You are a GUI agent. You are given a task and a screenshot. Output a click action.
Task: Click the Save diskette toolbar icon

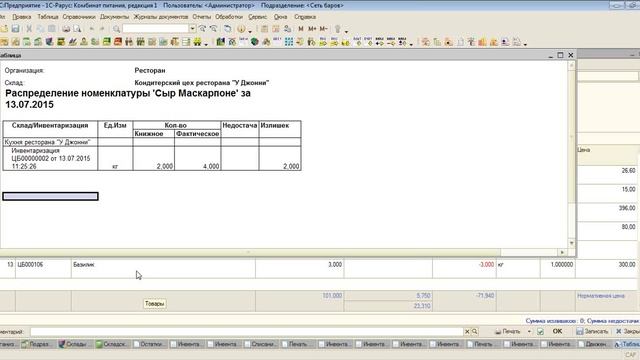16,29
